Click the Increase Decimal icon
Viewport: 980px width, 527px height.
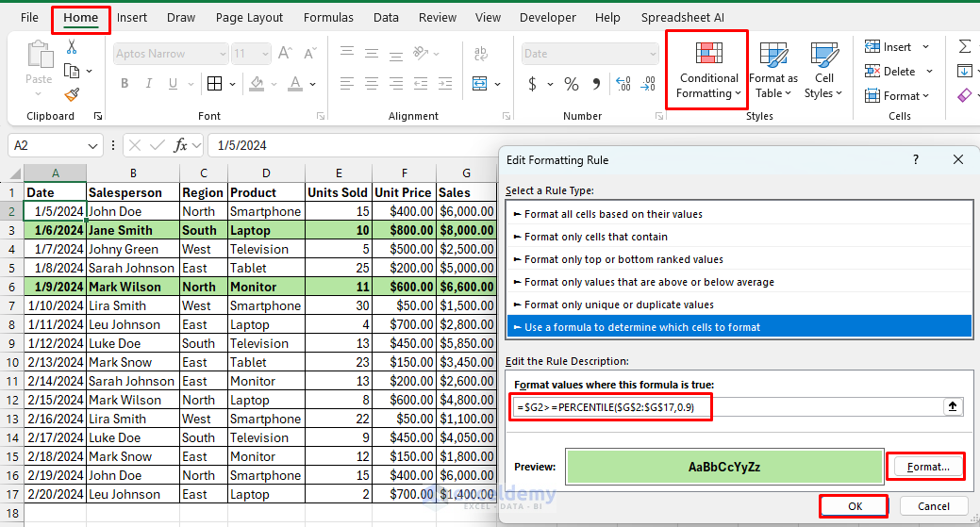coord(624,84)
